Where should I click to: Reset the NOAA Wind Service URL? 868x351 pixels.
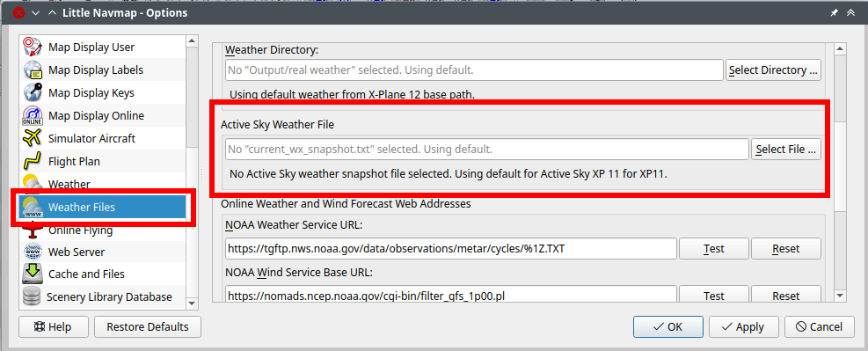(x=785, y=294)
